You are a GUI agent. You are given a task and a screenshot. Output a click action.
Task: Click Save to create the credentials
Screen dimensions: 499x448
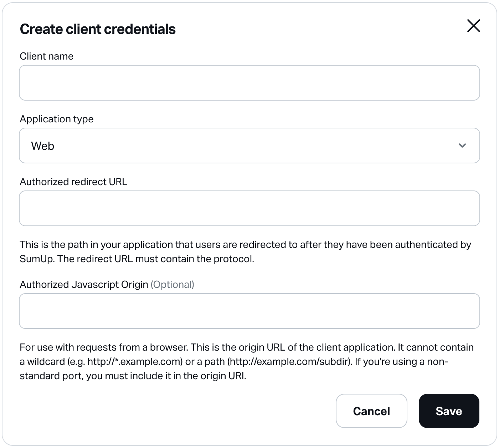pyautogui.click(x=449, y=411)
